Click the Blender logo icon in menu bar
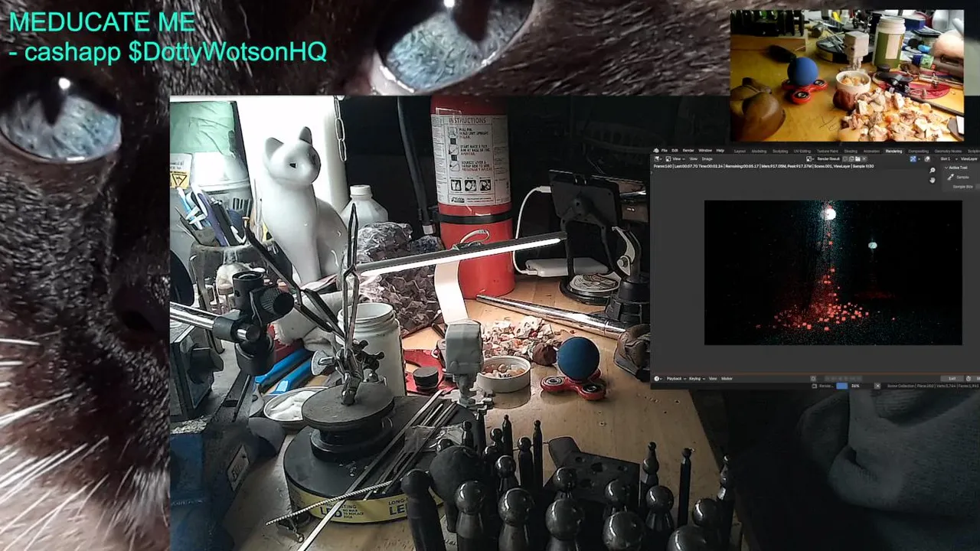 point(656,151)
